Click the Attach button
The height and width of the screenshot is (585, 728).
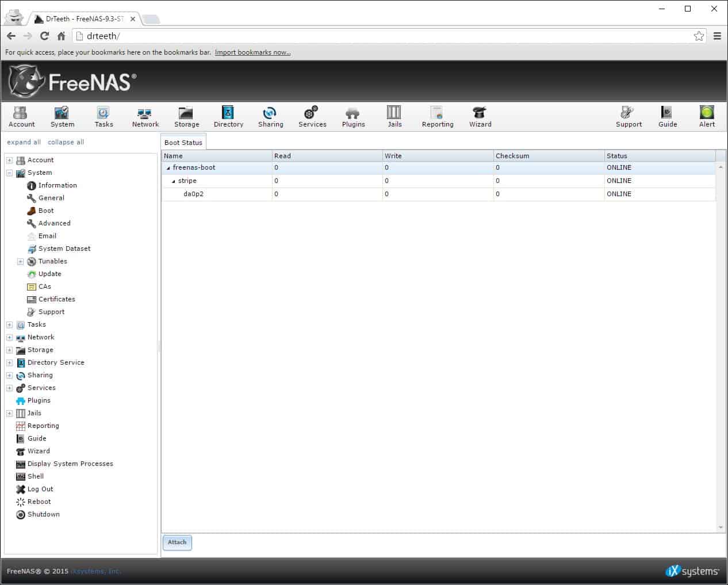177,542
